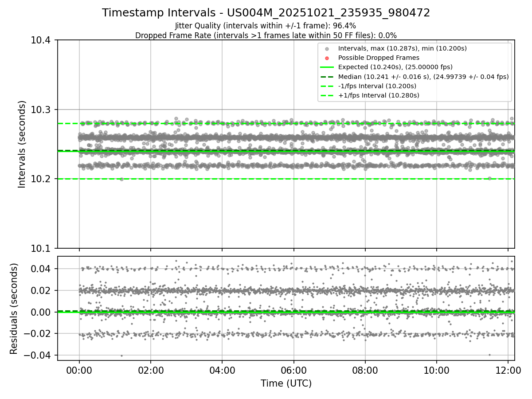Viewport: 532px width, 399px height.
Task: Click the 'Dropped Frame Rate' subtitle line showing 0.0%
Action: 266,35
